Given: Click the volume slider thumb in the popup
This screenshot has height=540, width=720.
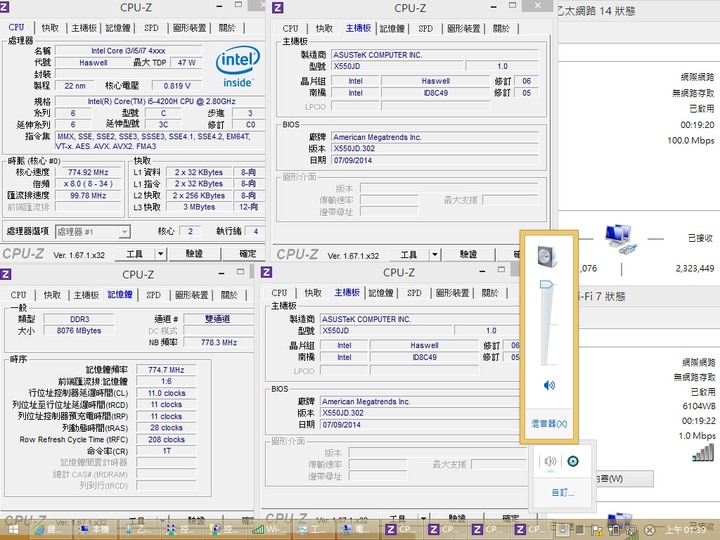Looking at the screenshot, I should point(546,285).
